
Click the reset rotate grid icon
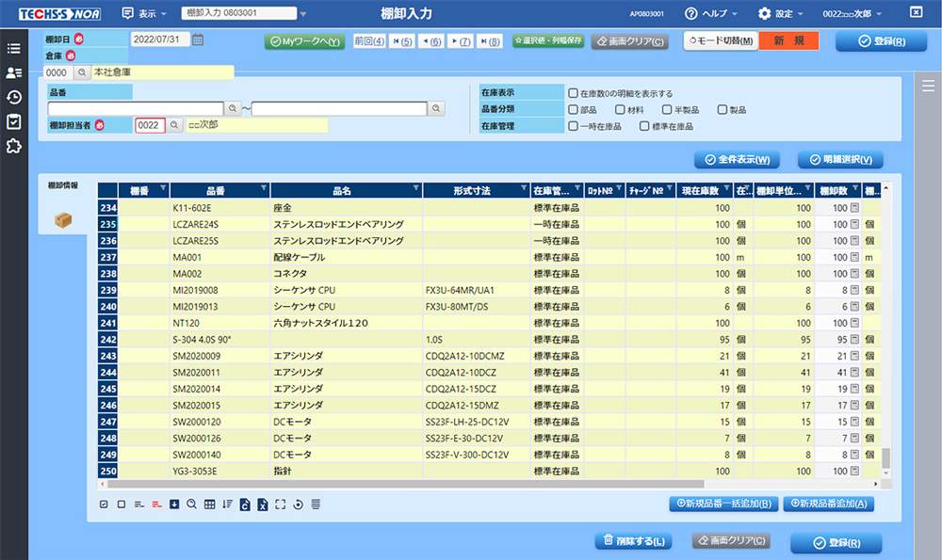(298, 504)
